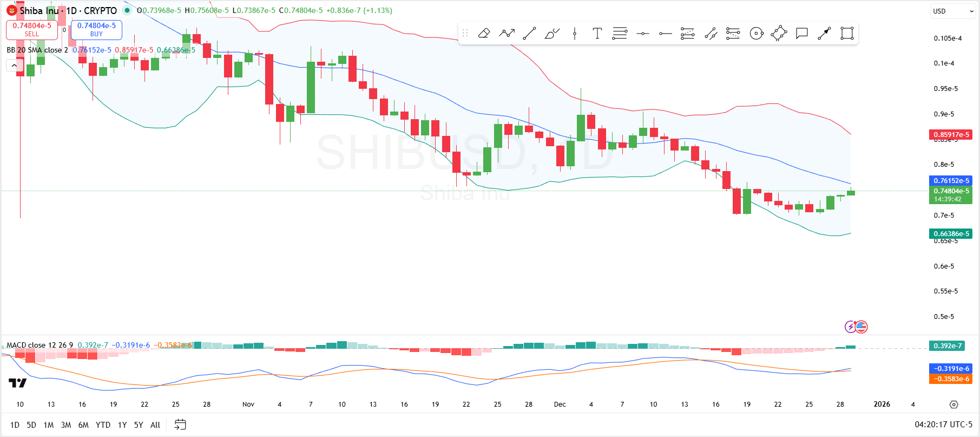Select the Vertical Line tool
Viewport: 980px width, 437px height.
[575, 34]
